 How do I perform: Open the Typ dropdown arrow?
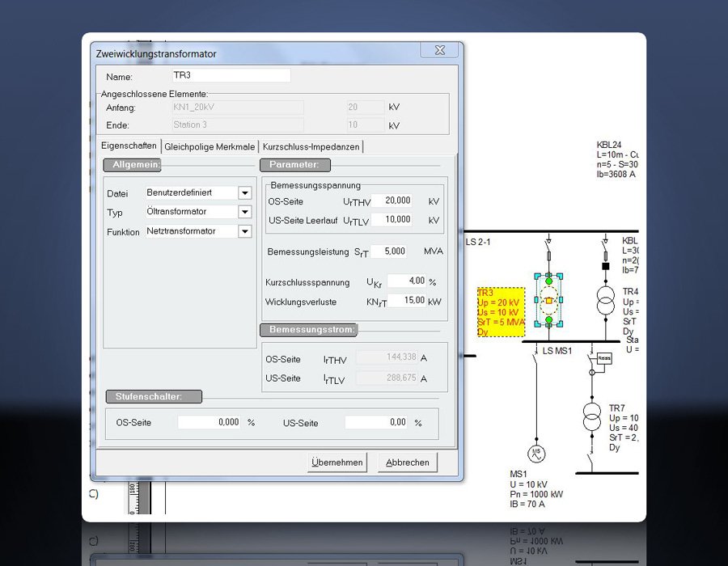pos(244,212)
